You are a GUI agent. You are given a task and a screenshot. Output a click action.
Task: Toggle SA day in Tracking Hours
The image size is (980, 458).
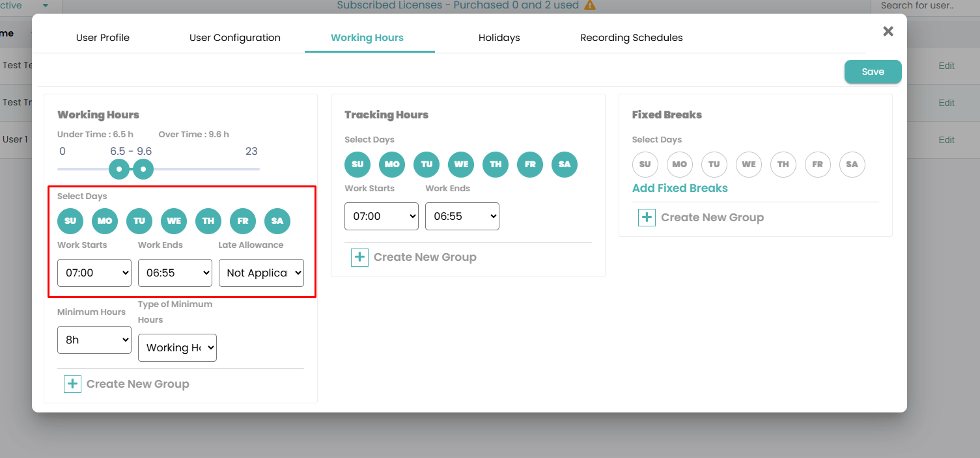tap(565, 164)
